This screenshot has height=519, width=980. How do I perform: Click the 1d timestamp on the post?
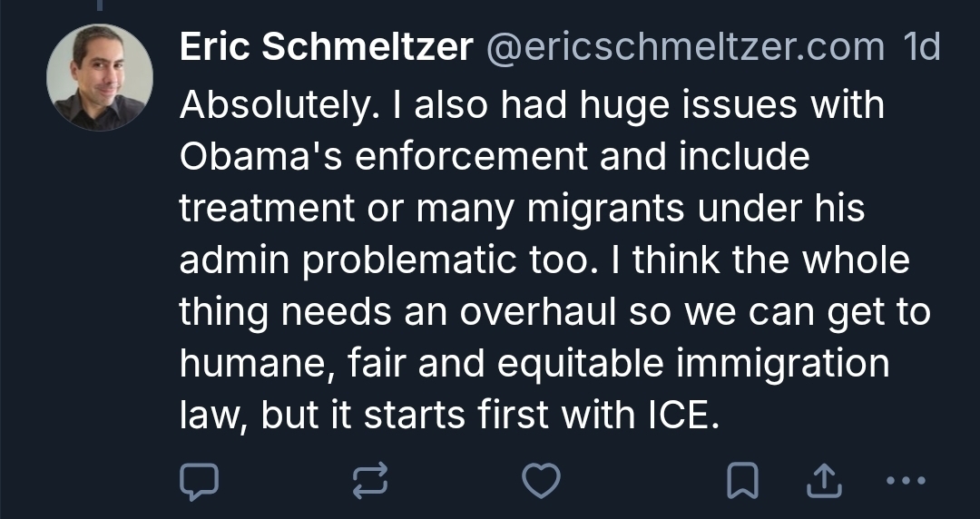[x=923, y=48]
